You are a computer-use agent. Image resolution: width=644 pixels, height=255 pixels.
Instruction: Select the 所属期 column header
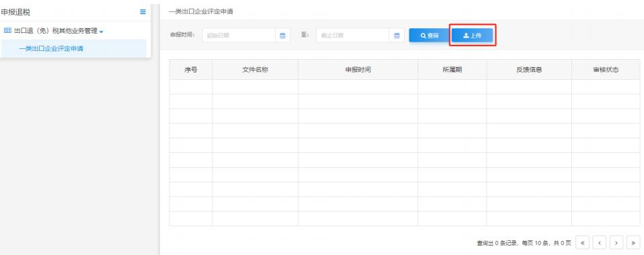pyautogui.click(x=452, y=70)
